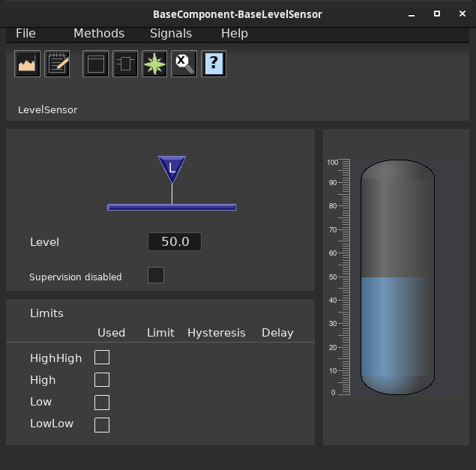Viewport: 476px width, 470px height.
Task: Click the blue horizontal level bar
Action: 172,208
